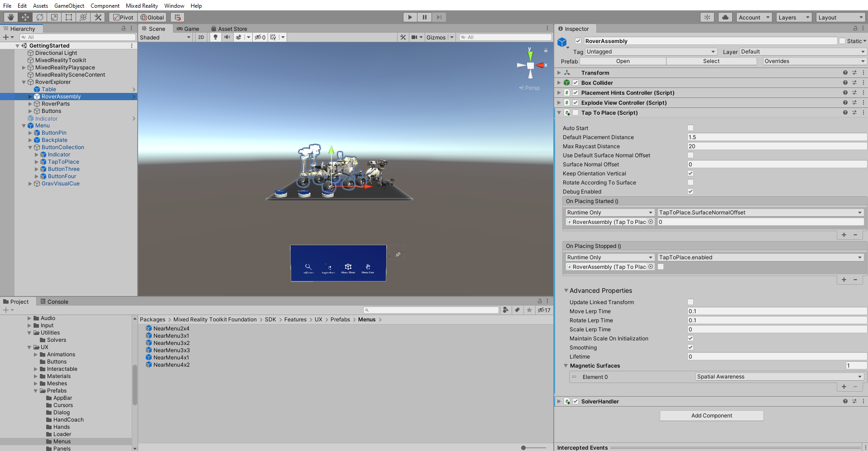Uncheck Debug Enabled
The width and height of the screenshot is (868, 451).
pos(691,191)
